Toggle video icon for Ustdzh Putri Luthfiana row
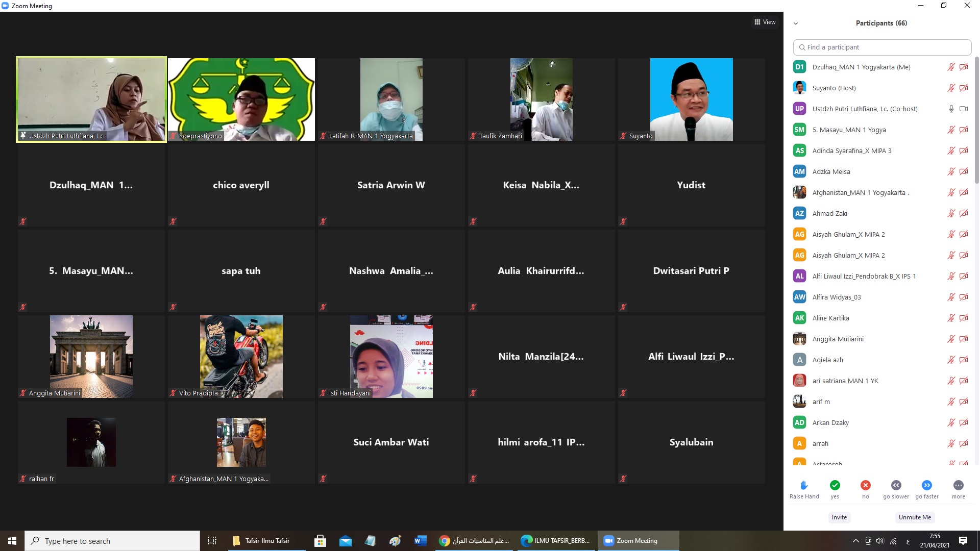The height and width of the screenshot is (551, 980). [964, 109]
